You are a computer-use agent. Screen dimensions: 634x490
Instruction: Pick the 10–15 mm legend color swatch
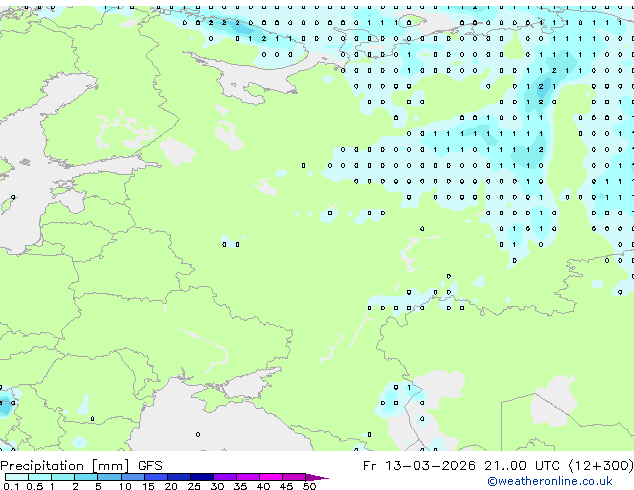(132, 477)
